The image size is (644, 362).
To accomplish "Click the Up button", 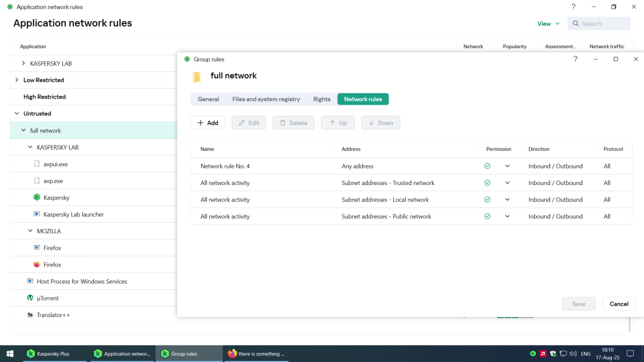I will tap(338, 123).
